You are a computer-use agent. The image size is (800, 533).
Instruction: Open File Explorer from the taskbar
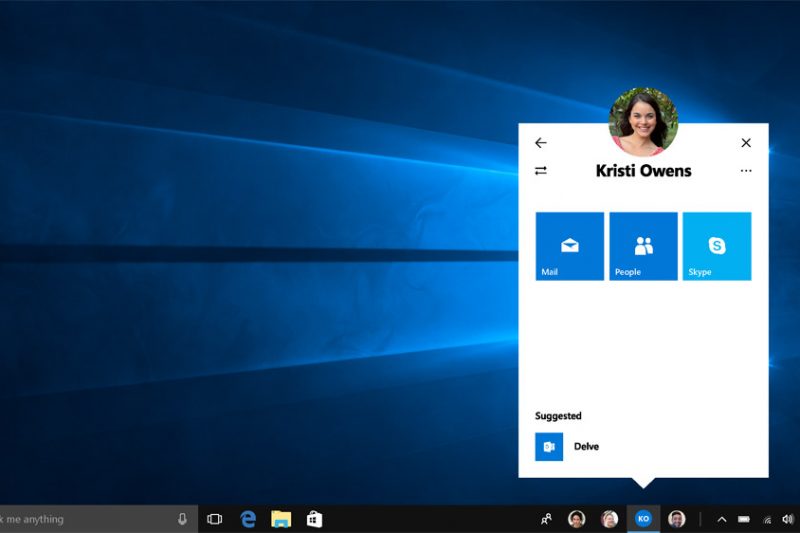click(x=281, y=519)
